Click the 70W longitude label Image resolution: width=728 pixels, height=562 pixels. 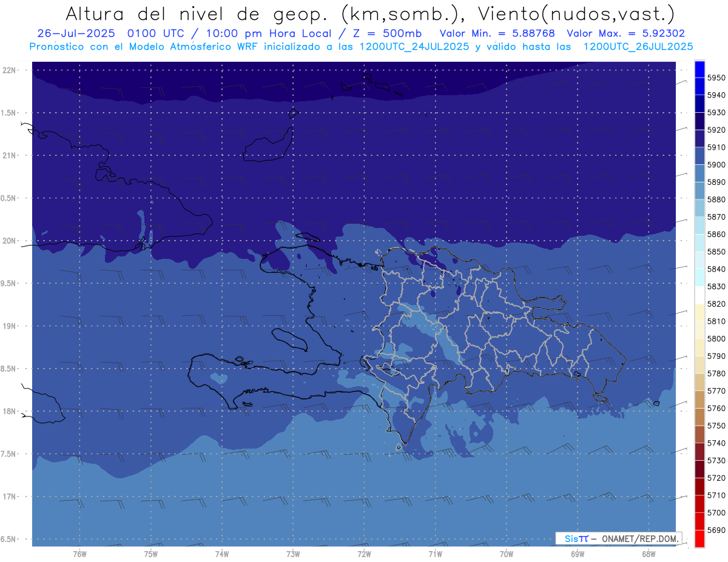[506, 554]
